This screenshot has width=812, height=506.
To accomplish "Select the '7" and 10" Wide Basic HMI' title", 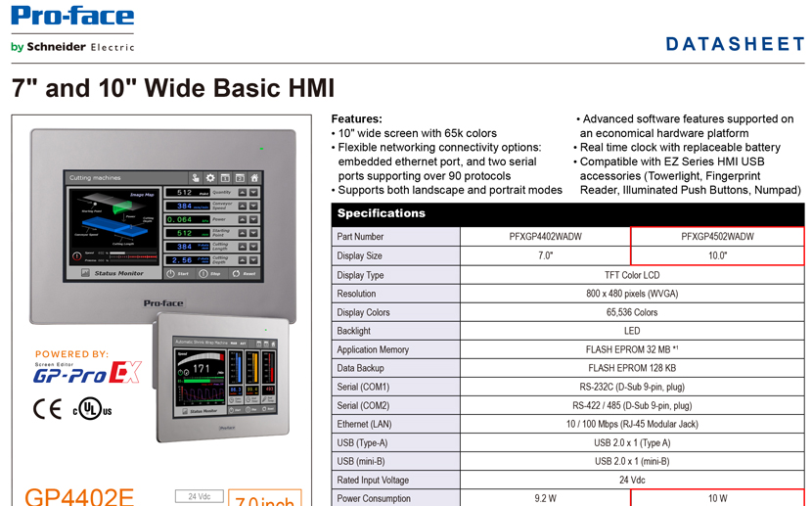I will pos(173,87).
